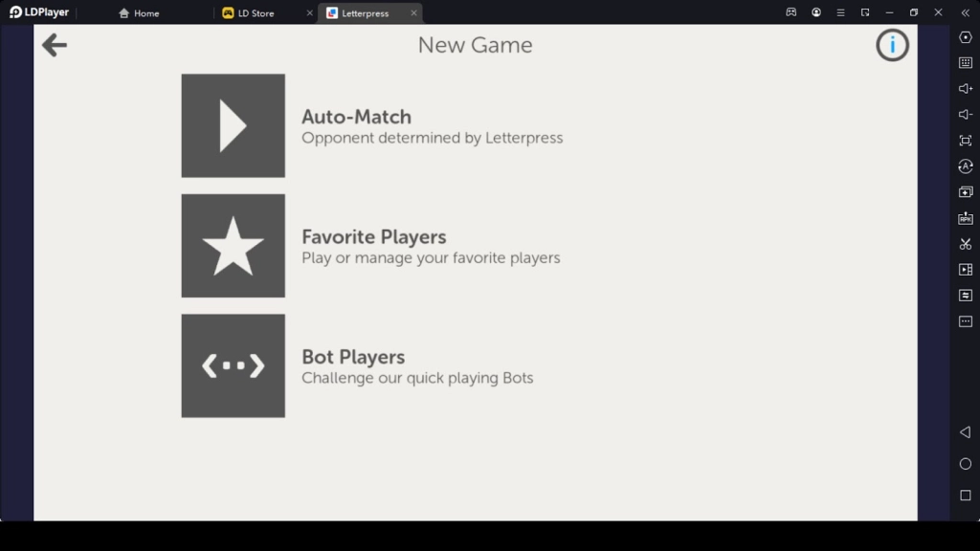
Task: Open the video recorder icon
Action: pos(965,269)
